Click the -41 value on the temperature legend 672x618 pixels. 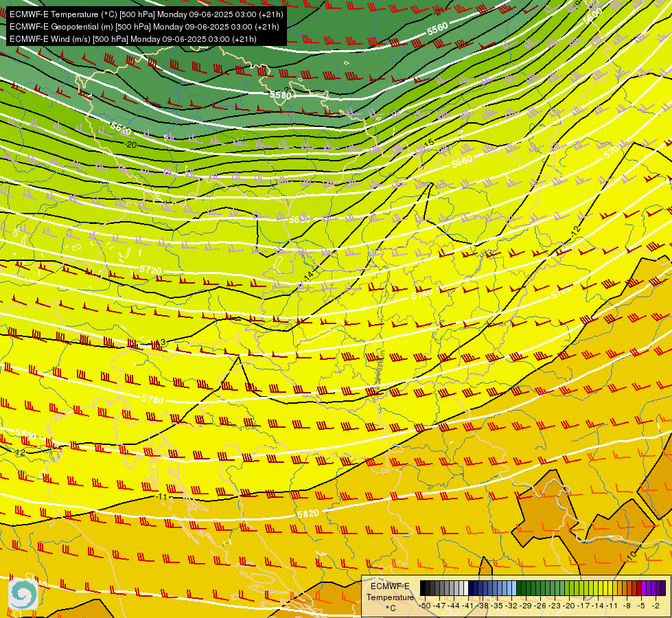click(468, 606)
